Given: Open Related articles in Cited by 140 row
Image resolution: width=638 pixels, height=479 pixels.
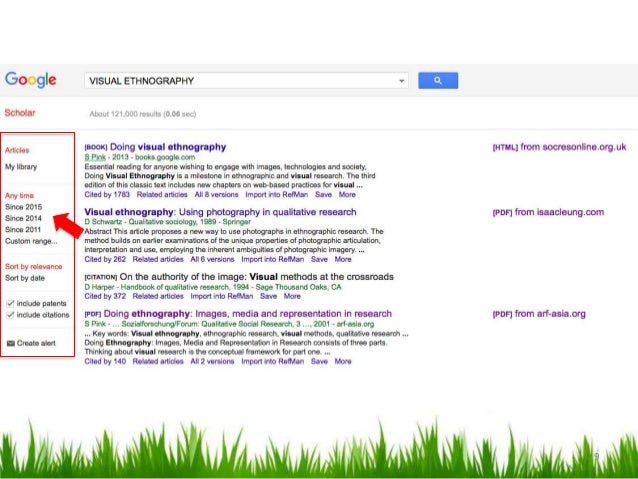Looking at the screenshot, I should (158, 361).
